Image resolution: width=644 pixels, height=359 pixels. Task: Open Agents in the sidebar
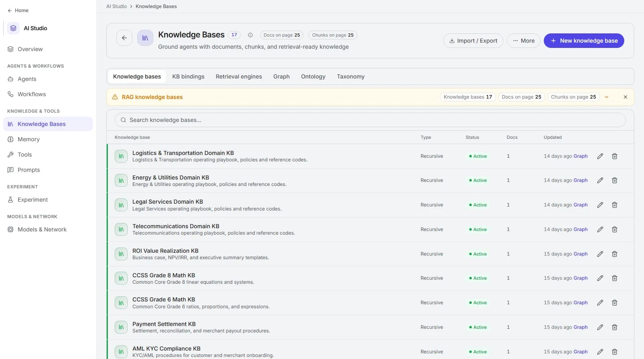(48, 79)
